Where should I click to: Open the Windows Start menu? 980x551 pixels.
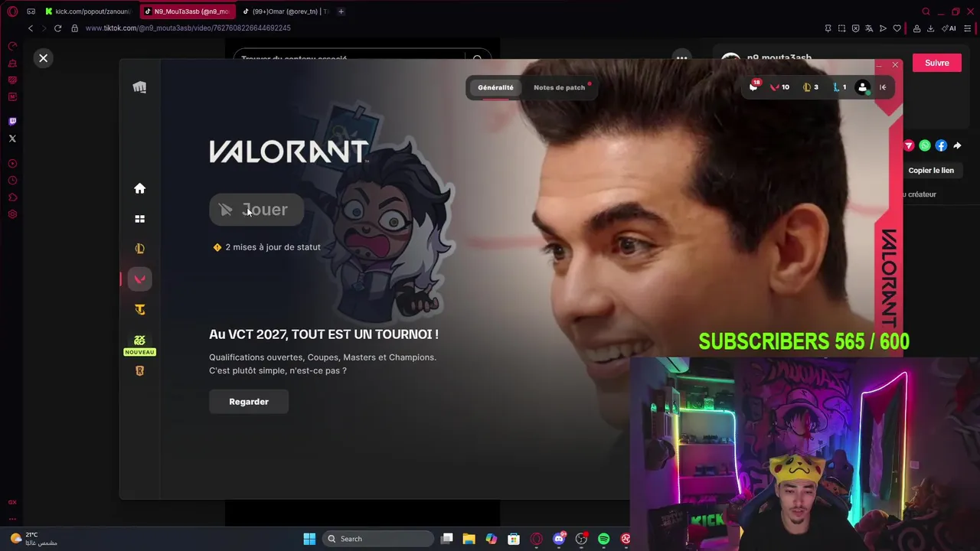coord(309,539)
